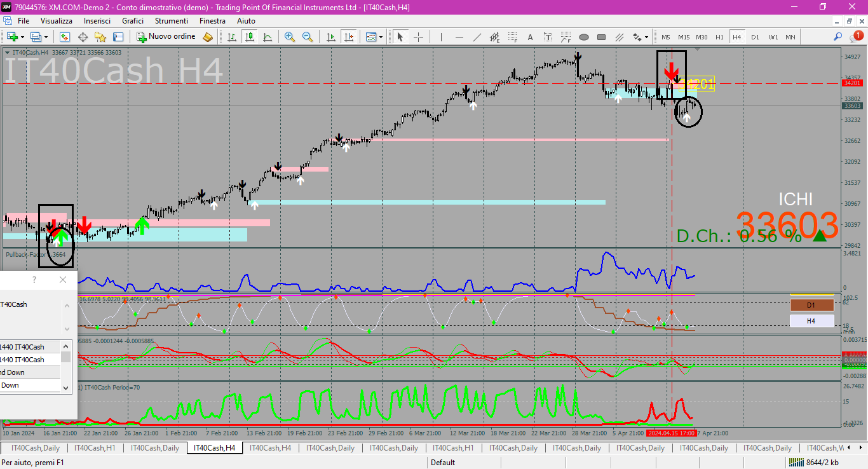Open the Aiuto menu
The image size is (868, 469).
(246, 21)
